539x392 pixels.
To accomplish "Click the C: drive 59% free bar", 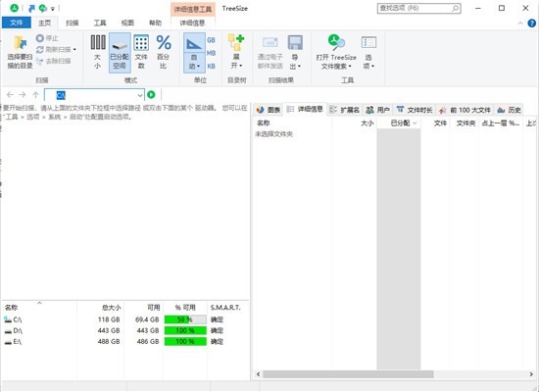I will (x=185, y=319).
